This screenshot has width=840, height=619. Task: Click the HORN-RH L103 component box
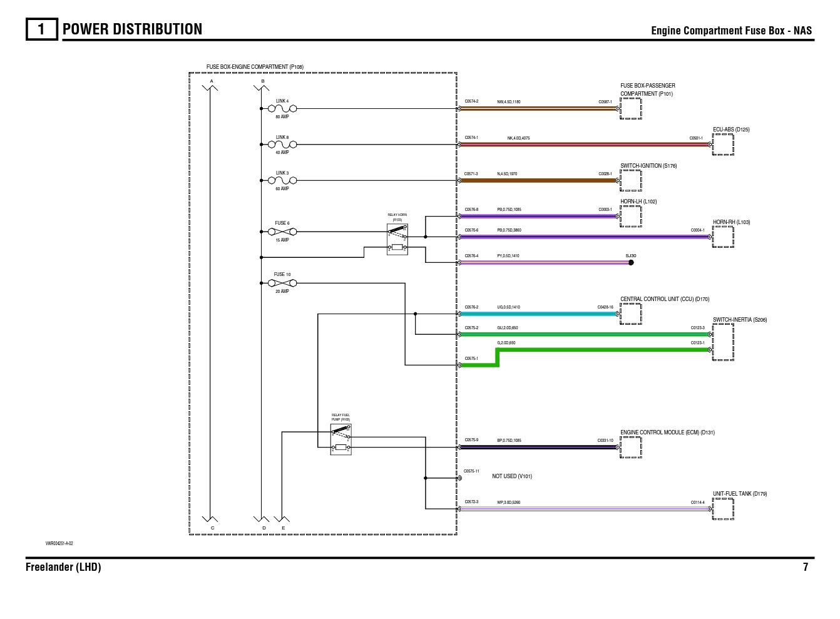723,237
